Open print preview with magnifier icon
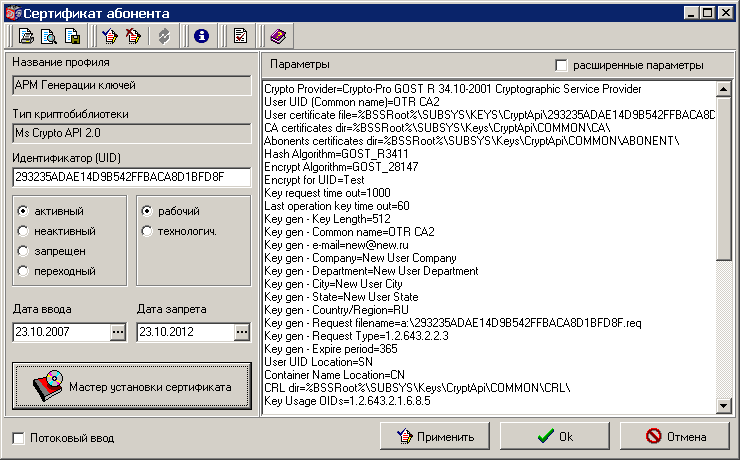740x460 pixels. tap(49, 36)
